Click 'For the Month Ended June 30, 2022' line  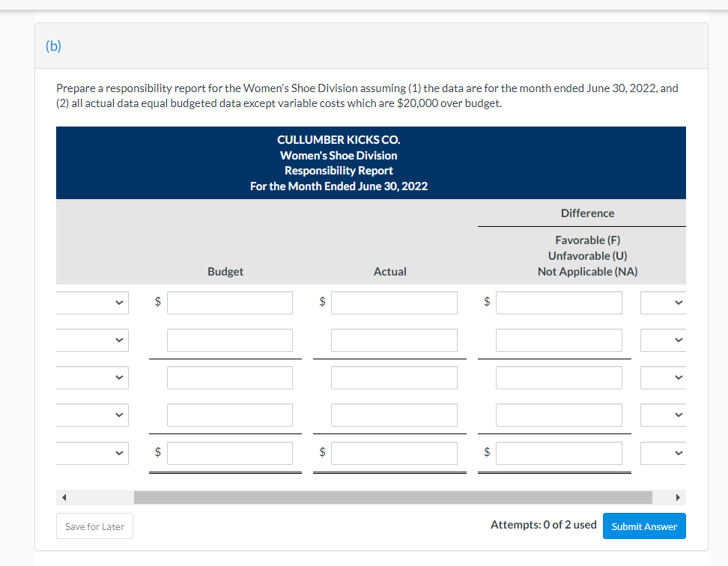(x=339, y=186)
